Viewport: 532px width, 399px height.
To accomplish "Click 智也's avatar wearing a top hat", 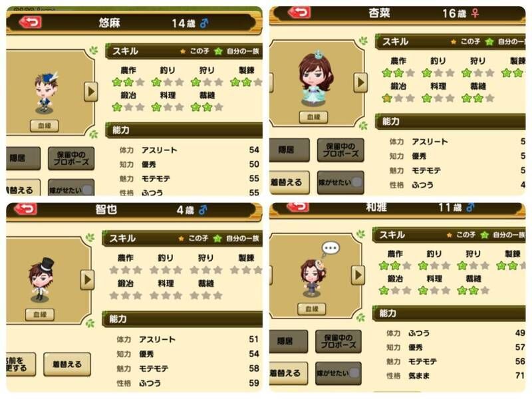I will [41, 279].
